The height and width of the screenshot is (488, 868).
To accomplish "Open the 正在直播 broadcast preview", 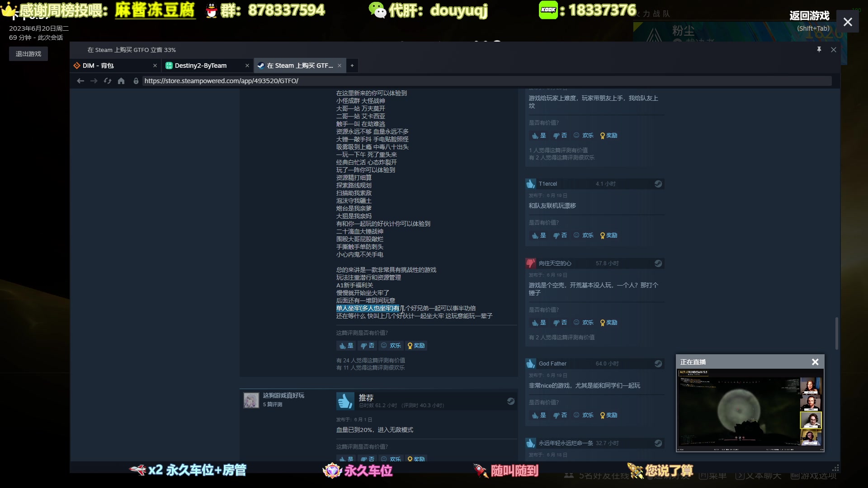I will click(750, 410).
